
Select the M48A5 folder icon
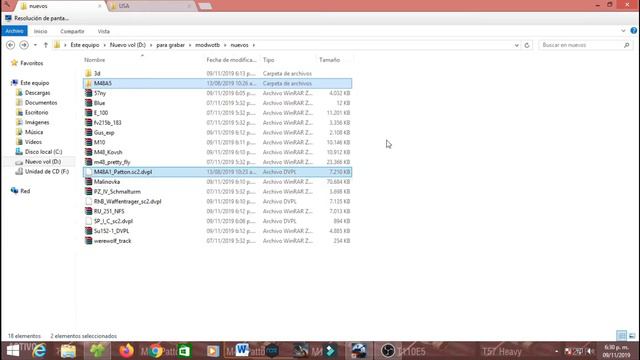[89, 83]
